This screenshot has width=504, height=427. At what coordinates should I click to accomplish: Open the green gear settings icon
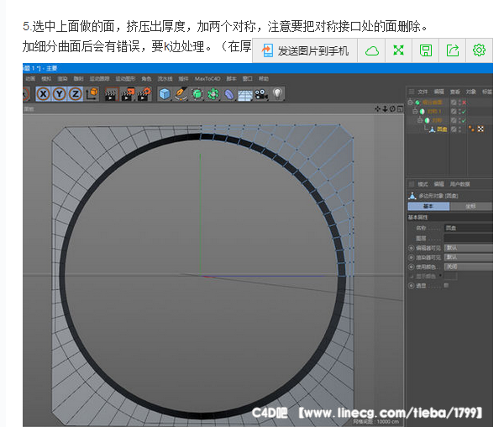coord(479,50)
